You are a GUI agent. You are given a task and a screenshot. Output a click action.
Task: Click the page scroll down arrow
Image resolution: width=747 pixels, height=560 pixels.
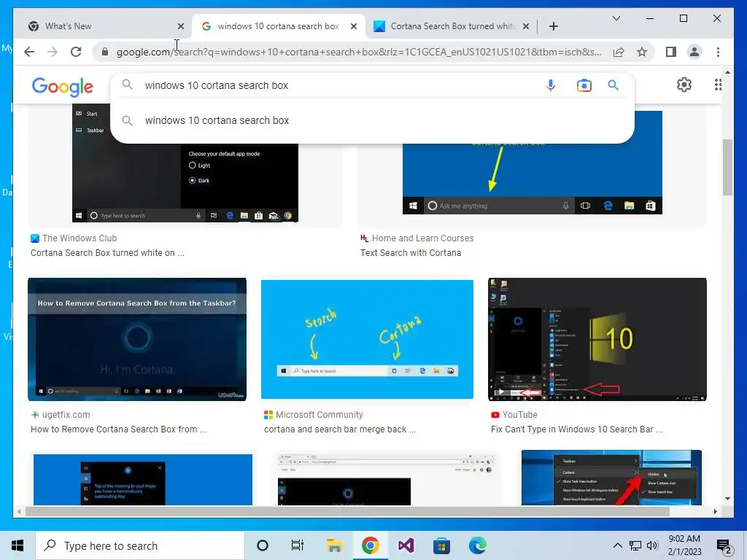point(727,499)
